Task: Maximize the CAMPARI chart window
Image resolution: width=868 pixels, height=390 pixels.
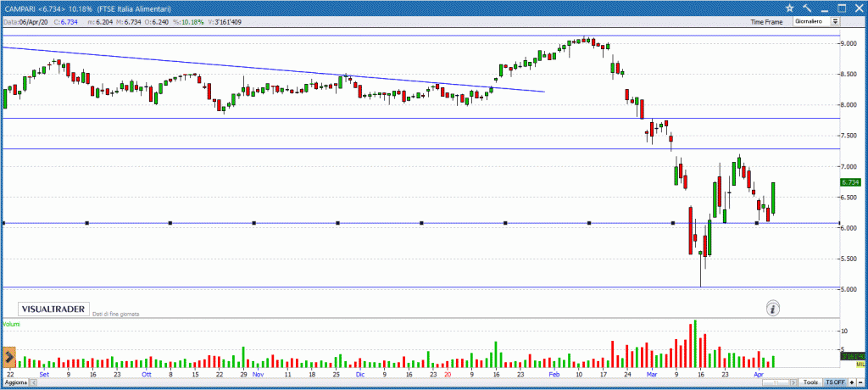Action: tap(842, 8)
